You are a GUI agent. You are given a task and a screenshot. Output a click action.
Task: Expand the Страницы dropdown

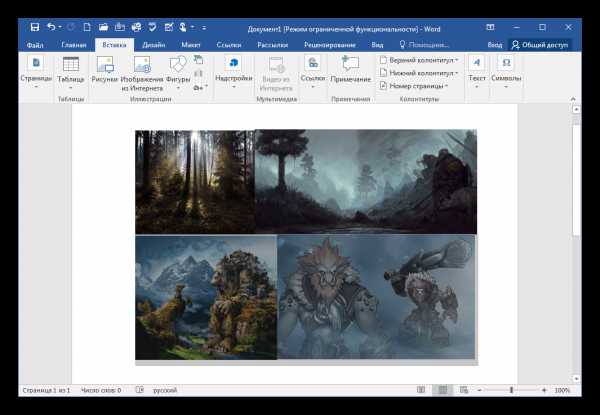[36, 73]
